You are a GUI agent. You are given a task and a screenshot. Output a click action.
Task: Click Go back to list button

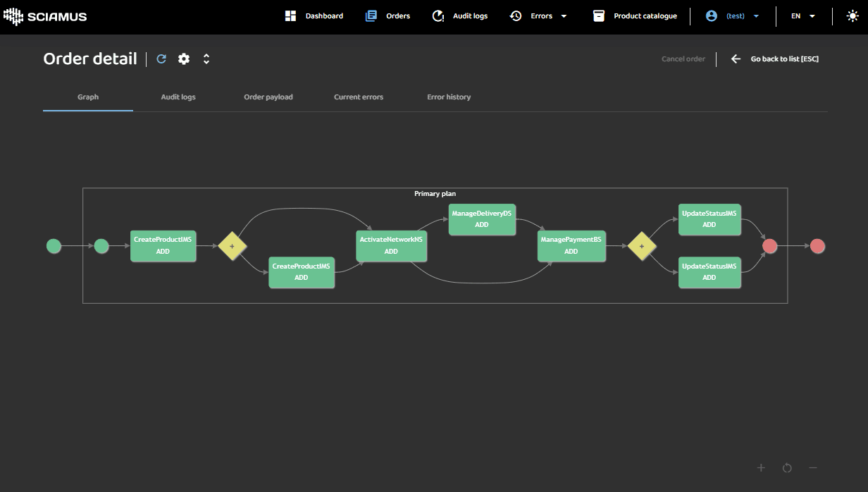tap(775, 59)
